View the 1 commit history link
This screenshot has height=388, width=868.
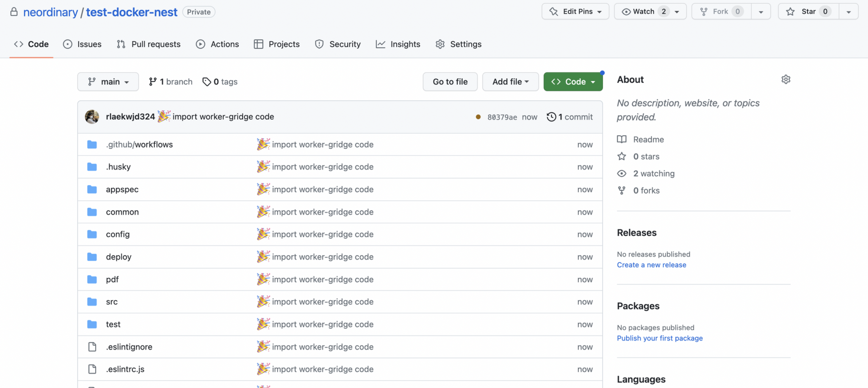(570, 117)
